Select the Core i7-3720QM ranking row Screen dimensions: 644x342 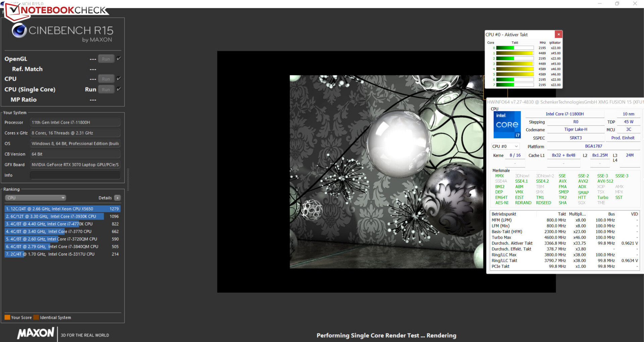pyautogui.click(x=62, y=239)
